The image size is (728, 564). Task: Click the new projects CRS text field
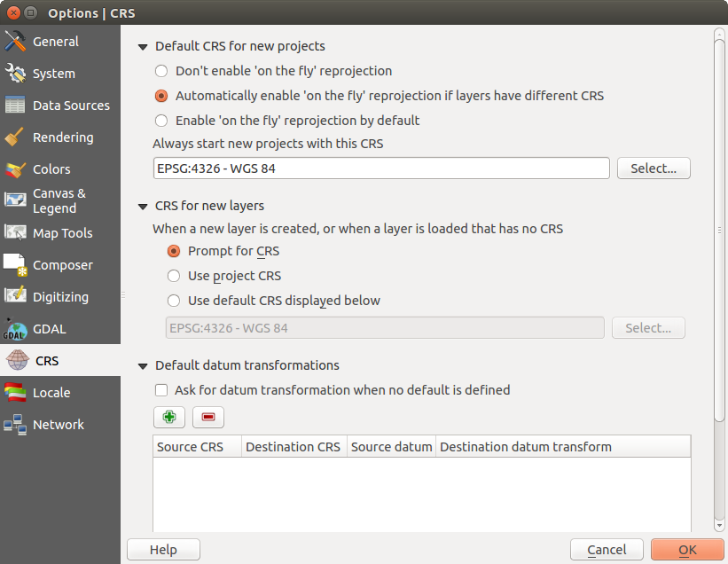coord(381,168)
